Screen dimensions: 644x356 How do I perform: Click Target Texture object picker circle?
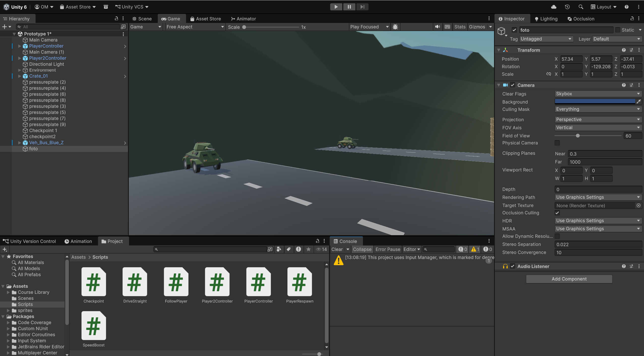638,205
